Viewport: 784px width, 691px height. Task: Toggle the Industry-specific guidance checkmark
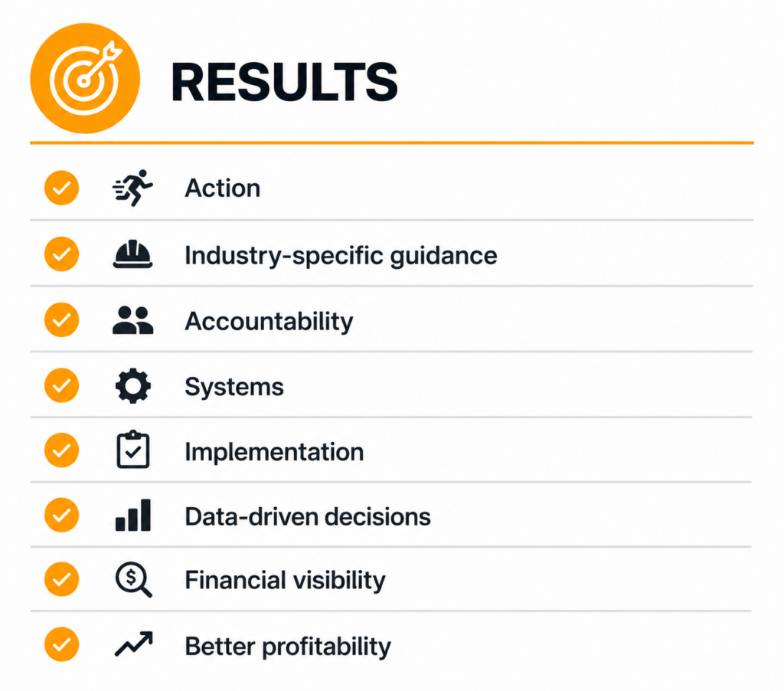click(x=61, y=254)
